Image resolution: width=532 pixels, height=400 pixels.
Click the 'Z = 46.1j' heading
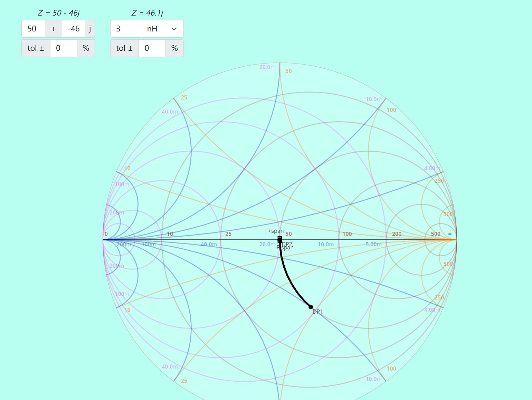pos(147,13)
